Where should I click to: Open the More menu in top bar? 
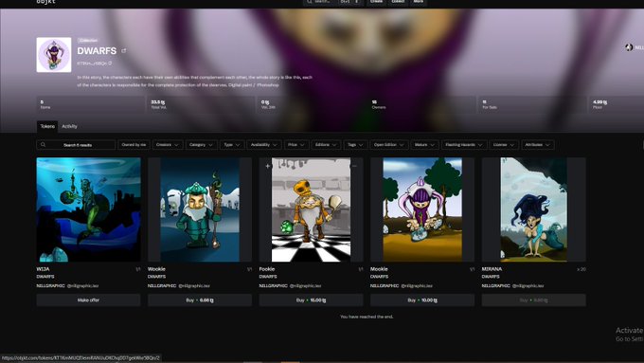pyautogui.click(x=418, y=2)
